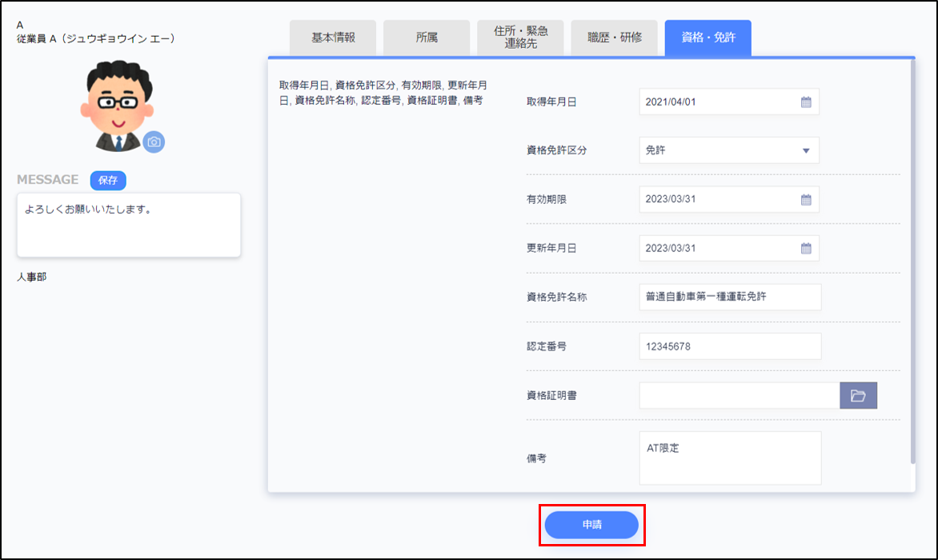The image size is (938, 560).
Task: Click the employee avatar image
Action: point(116,106)
